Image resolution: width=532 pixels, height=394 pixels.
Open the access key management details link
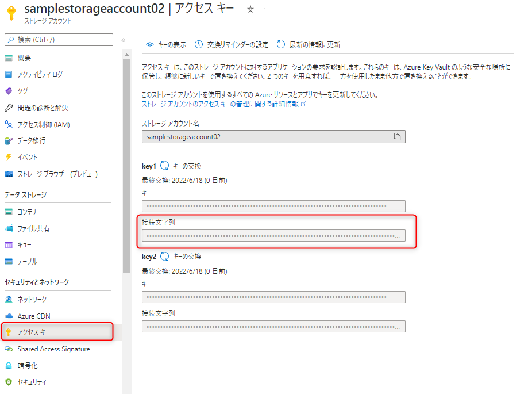220,104
